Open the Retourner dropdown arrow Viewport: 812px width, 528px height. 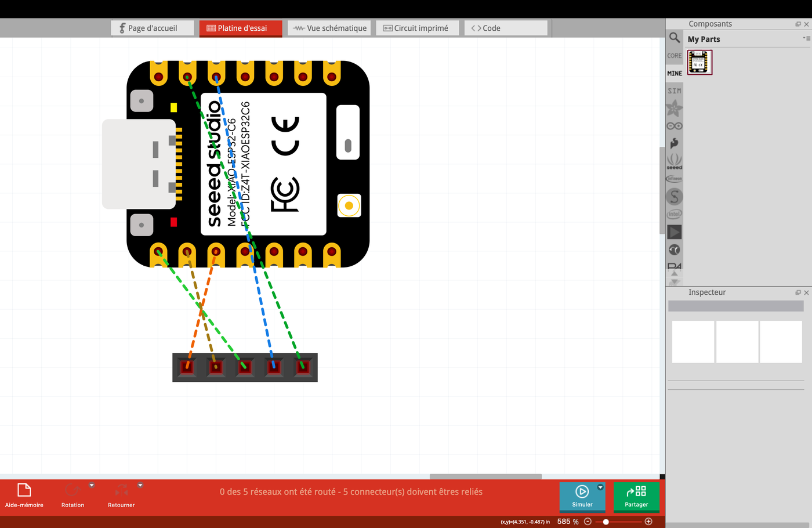pyautogui.click(x=140, y=485)
